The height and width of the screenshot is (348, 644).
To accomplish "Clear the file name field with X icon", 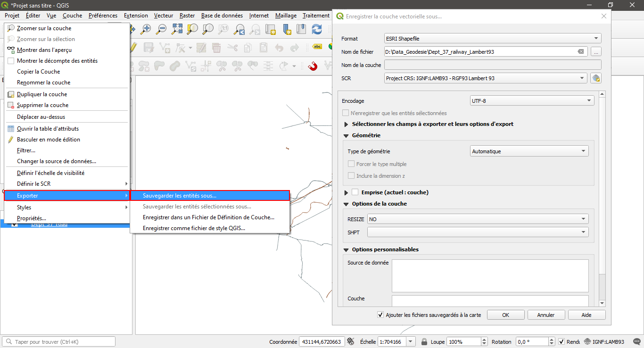I will pos(581,52).
